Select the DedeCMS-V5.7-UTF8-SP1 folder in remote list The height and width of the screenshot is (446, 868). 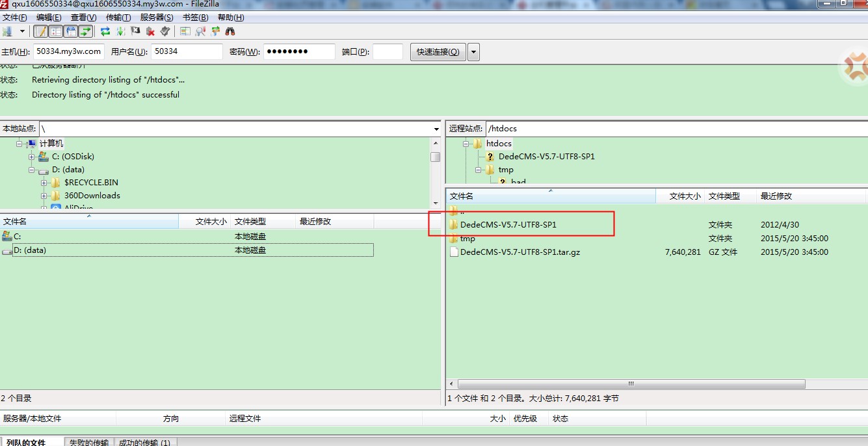tap(508, 224)
